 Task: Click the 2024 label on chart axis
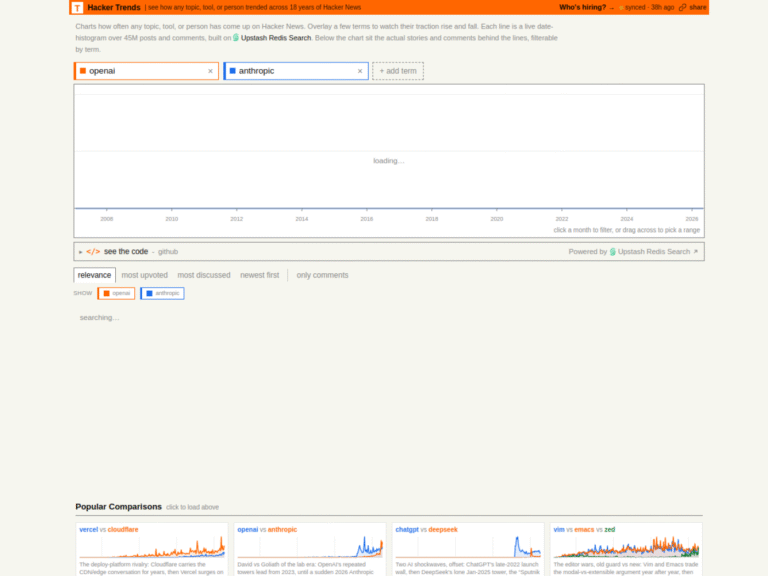pos(627,219)
